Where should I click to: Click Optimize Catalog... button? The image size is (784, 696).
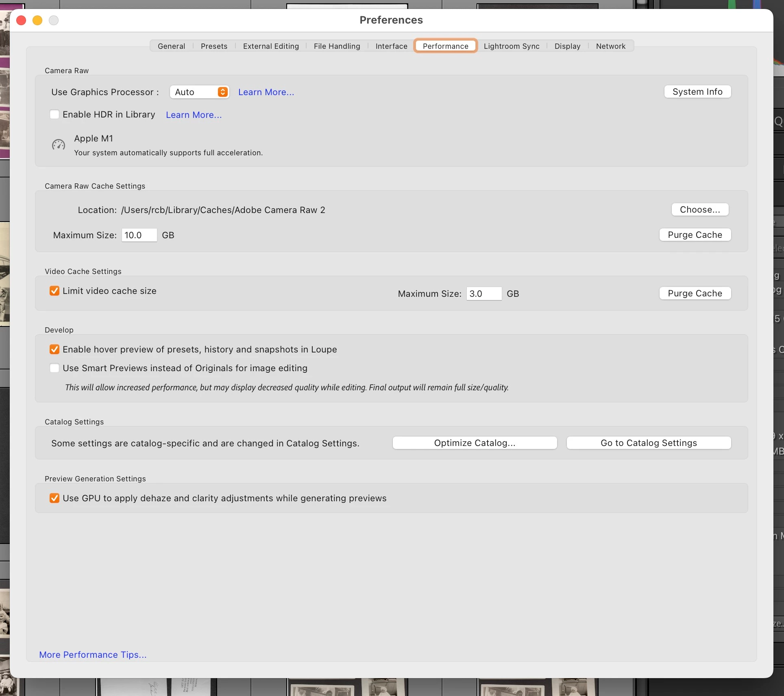pyautogui.click(x=474, y=443)
